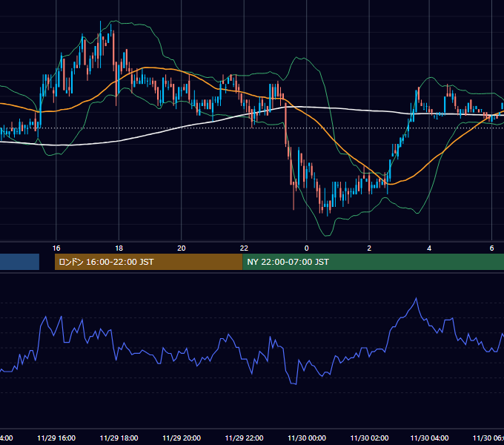Click the oscillator peak near 11/30 04:00
The width and height of the screenshot is (504, 445).
[417, 299]
